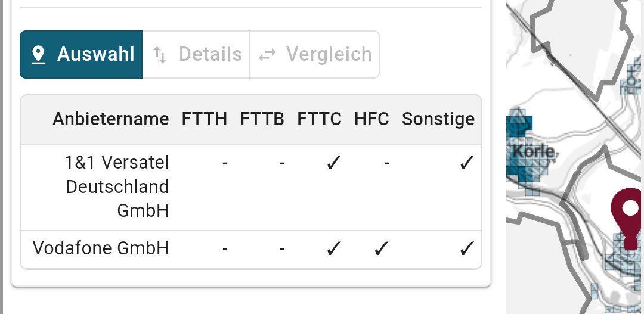Click the HFC column header
The height and width of the screenshot is (314, 644).
click(371, 119)
